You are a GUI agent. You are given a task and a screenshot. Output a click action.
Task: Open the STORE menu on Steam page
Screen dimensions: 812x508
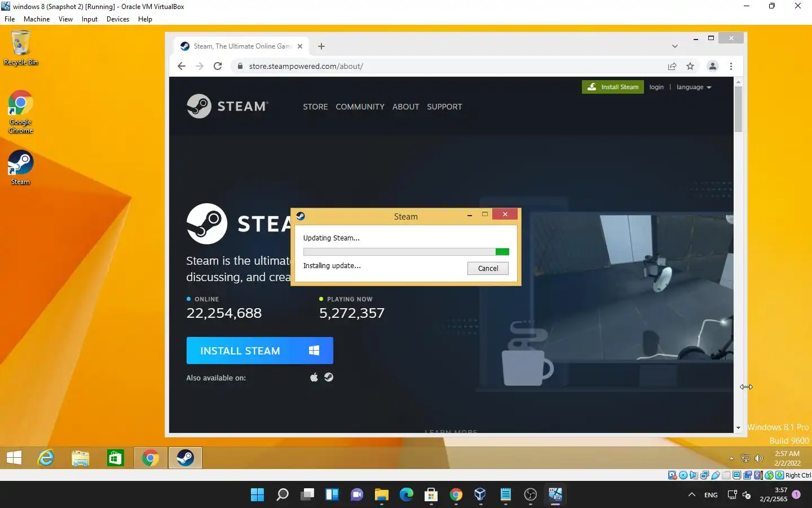click(315, 107)
